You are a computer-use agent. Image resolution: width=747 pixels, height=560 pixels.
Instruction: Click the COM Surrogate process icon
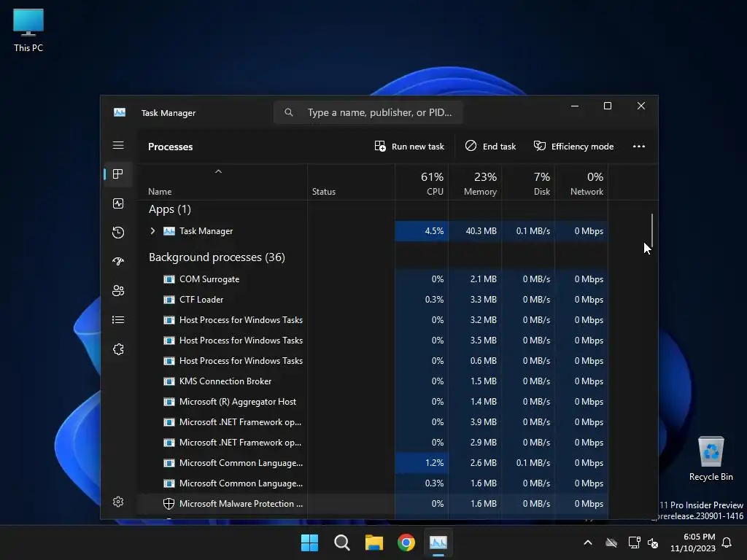(169, 279)
